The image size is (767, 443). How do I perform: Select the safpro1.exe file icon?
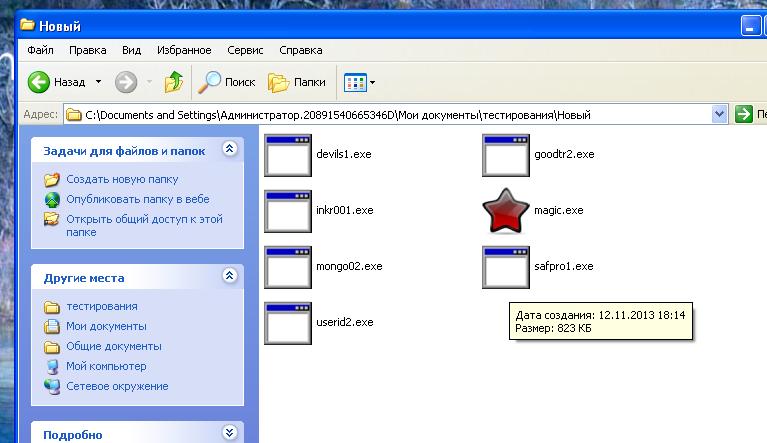(x=505, y=267)
